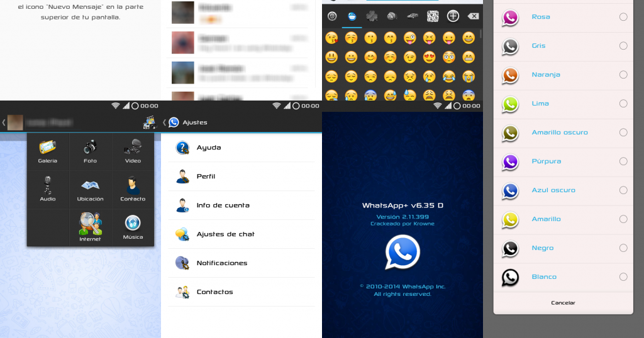Tap the Wi-Fi icon above the Ajustes screen
This screenshot has height=338, width=644.
277,106
